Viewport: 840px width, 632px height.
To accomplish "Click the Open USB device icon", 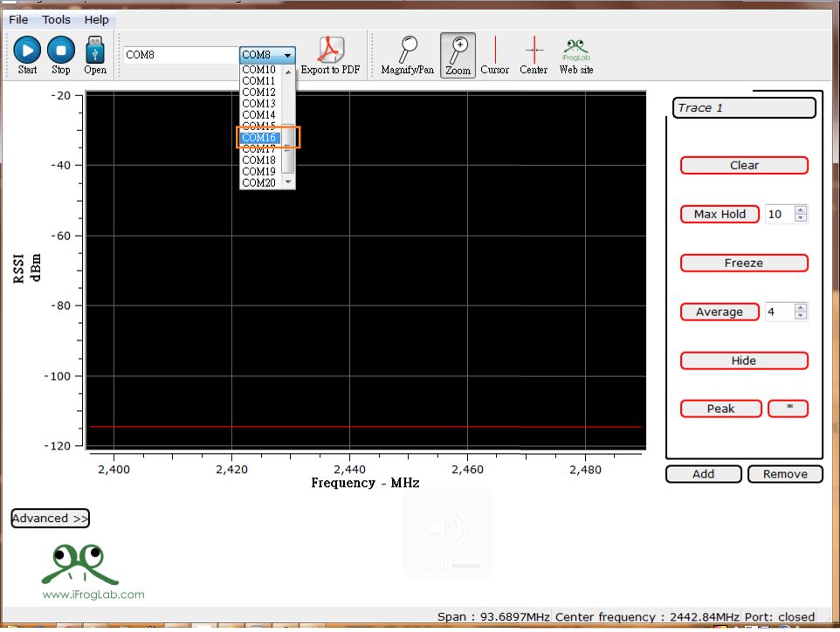I will coord(95,50).
